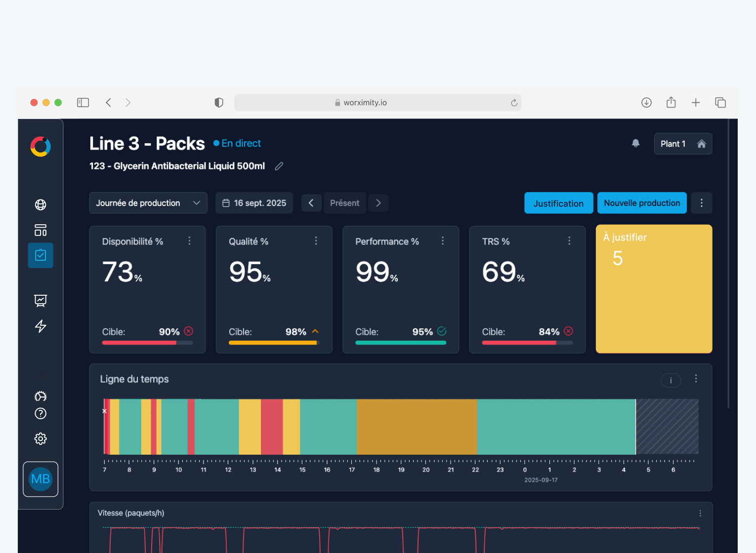Open the settings gear in sidebar
The height and width of the screenshot is (553, 756).
point(41,438)
